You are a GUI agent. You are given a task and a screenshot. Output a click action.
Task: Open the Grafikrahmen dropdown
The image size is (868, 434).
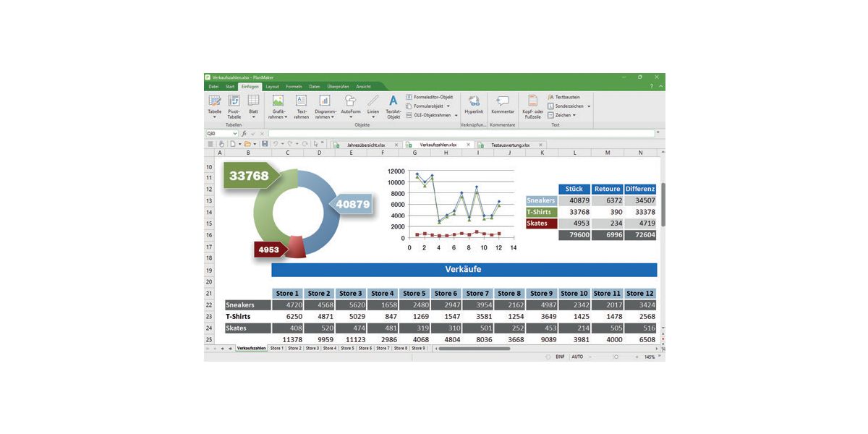[x=278, y=116]
